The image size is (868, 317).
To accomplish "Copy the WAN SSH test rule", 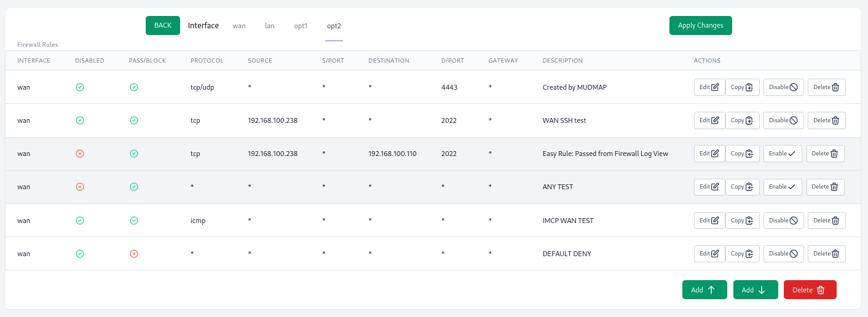I will click(743, 120).
